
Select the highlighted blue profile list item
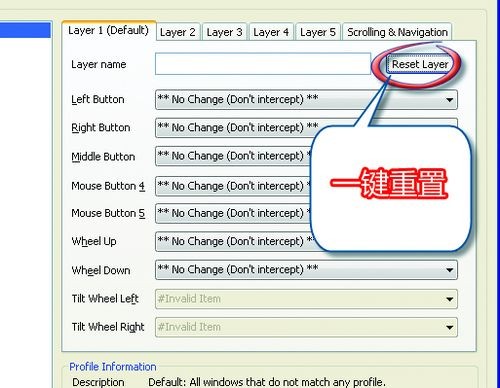[x=25, y=29]
